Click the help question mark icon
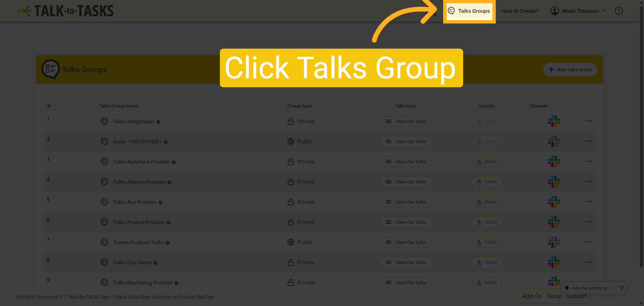The height and width of the screenshot is (306, 644). click(x=619, y=11)
